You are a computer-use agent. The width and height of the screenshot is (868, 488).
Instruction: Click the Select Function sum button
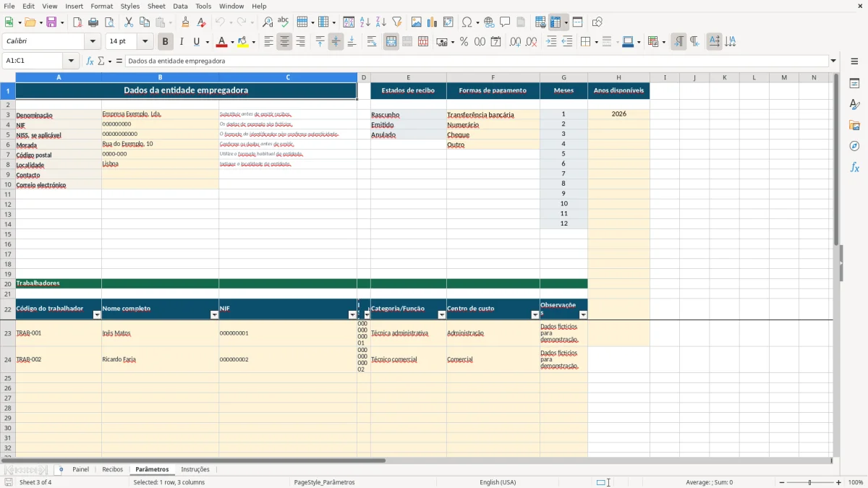pos(101,61)
